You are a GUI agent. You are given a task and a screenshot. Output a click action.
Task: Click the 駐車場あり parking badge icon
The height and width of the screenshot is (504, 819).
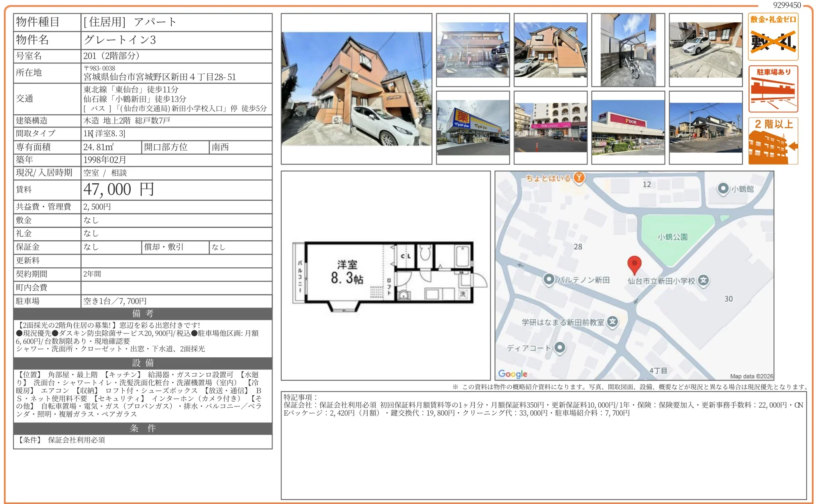click(773, 89)
